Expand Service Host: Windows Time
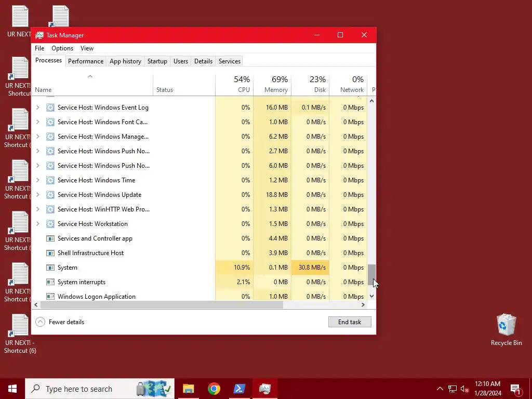 point(37,180)
